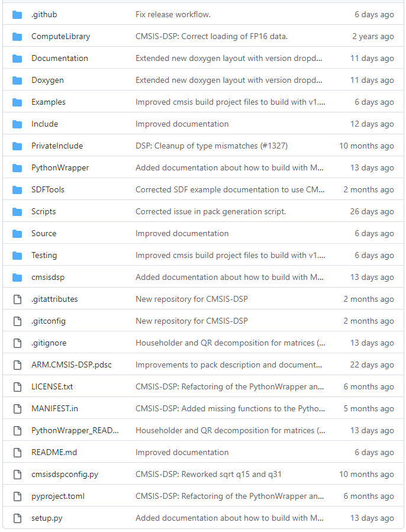Navigate into the Examples folder

coord(49,102)
